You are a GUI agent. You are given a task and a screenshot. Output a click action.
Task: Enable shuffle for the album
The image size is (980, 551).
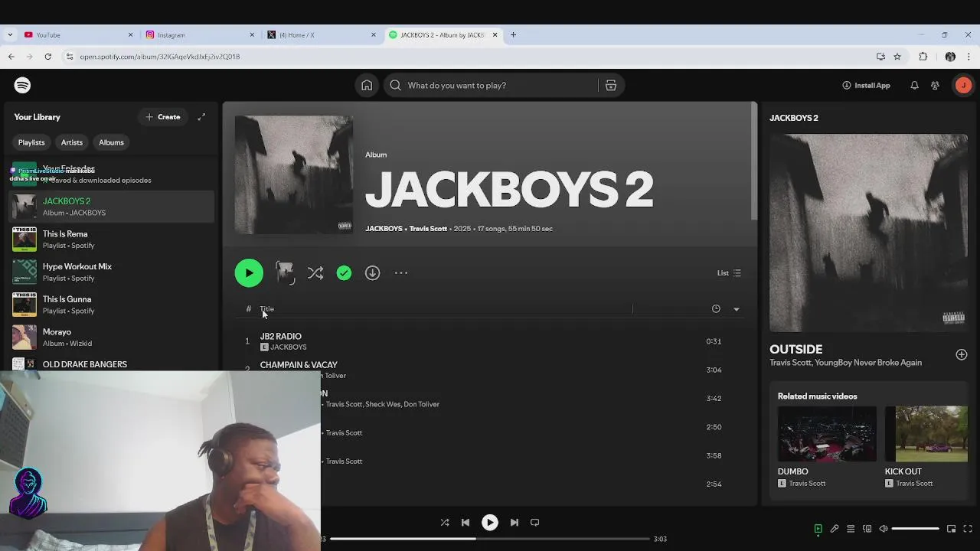tap(315, 273)
